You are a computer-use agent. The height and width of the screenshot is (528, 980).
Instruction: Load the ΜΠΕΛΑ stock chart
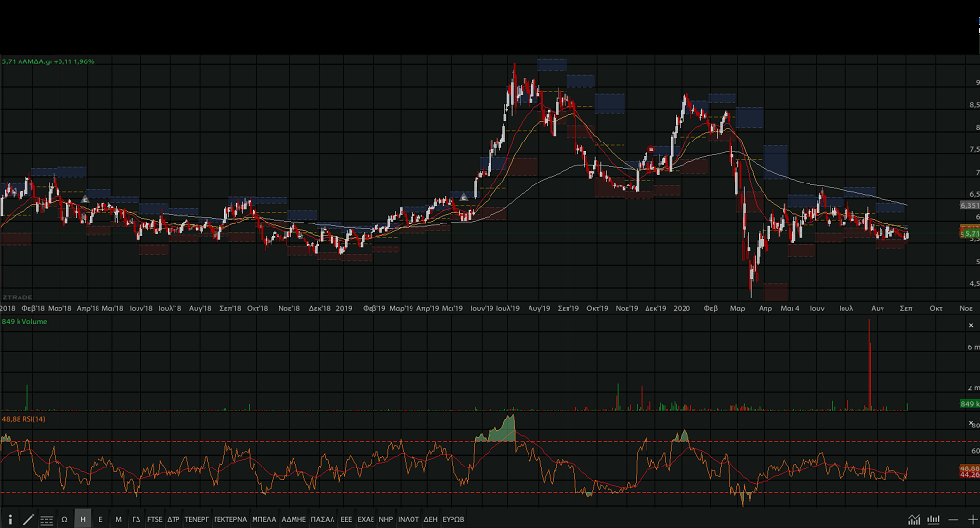264,519
